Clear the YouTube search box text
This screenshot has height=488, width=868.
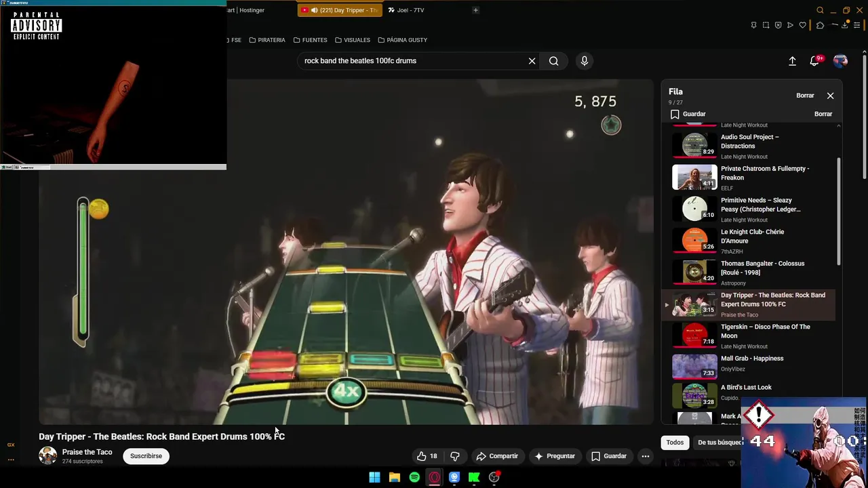(x=532, y=61)
